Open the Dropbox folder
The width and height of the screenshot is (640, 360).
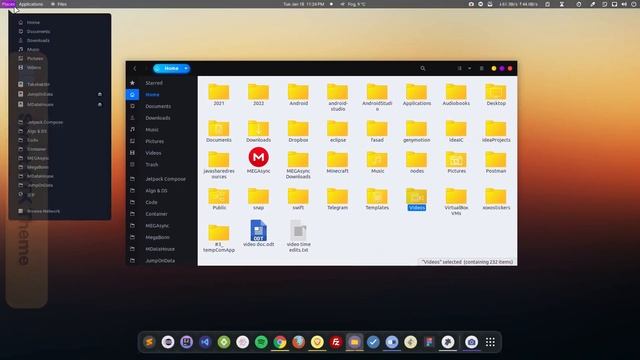click(298, 128)
